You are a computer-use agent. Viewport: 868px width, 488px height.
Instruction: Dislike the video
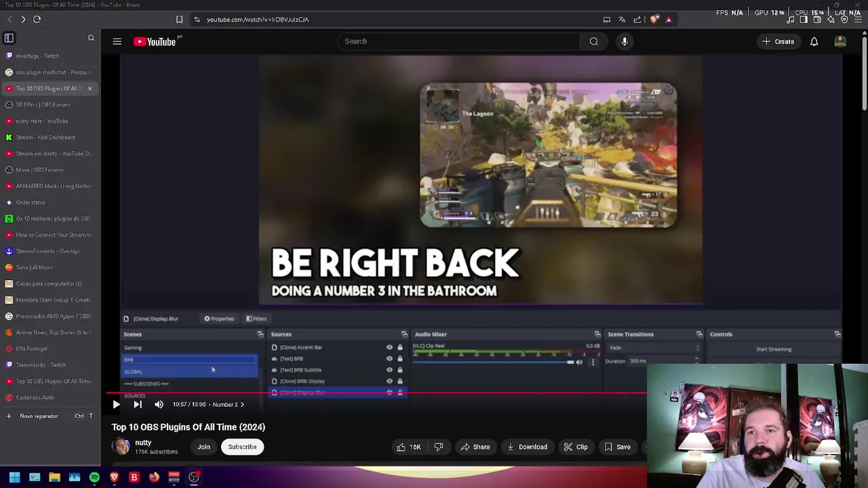coord(438,447)
